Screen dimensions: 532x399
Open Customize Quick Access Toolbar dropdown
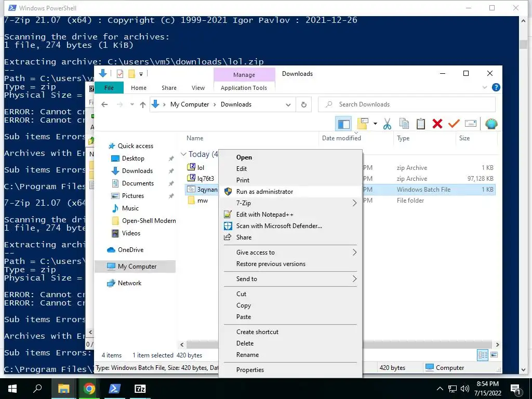pyautogui.click(x=141, y=74)
